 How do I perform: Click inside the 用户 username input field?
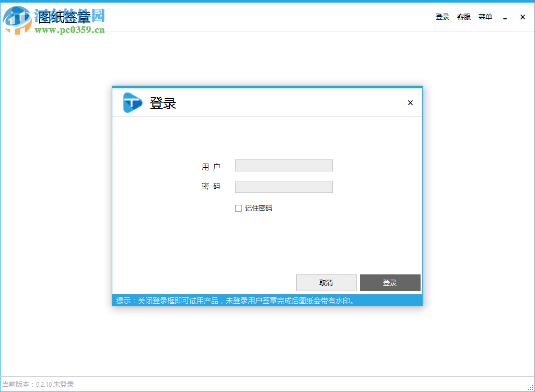[x=284, y=165]
